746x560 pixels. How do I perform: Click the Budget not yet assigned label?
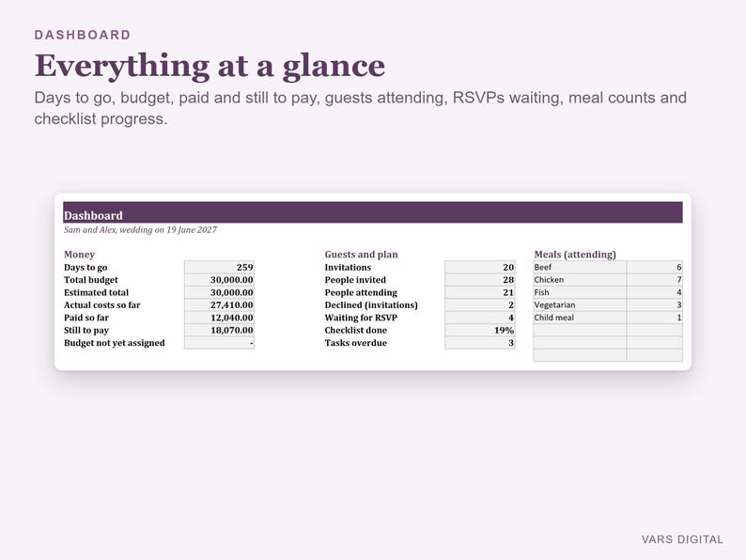115,343
